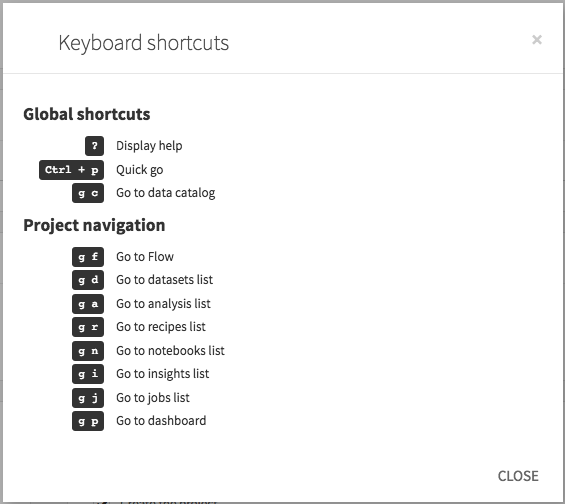
Task: Click the Ctrl + p key badge
Action: click(x=71, y=170)
